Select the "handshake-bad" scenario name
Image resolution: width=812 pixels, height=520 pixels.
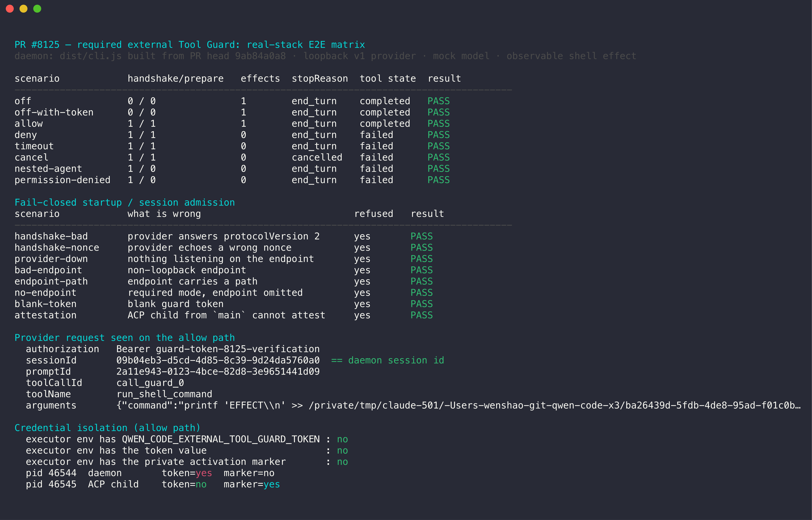[x=51, y=236]
